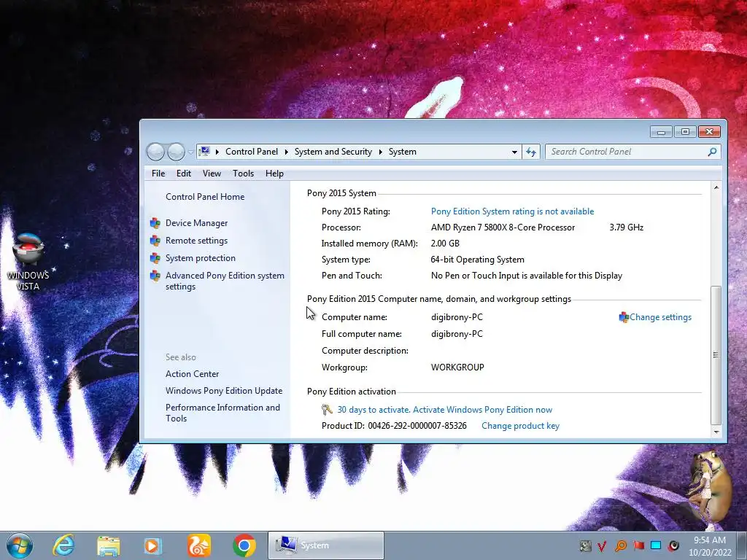This screenshot has width=747, height=560.
Task: Launch Internet Explorer from taskbar
Action: 64,545
